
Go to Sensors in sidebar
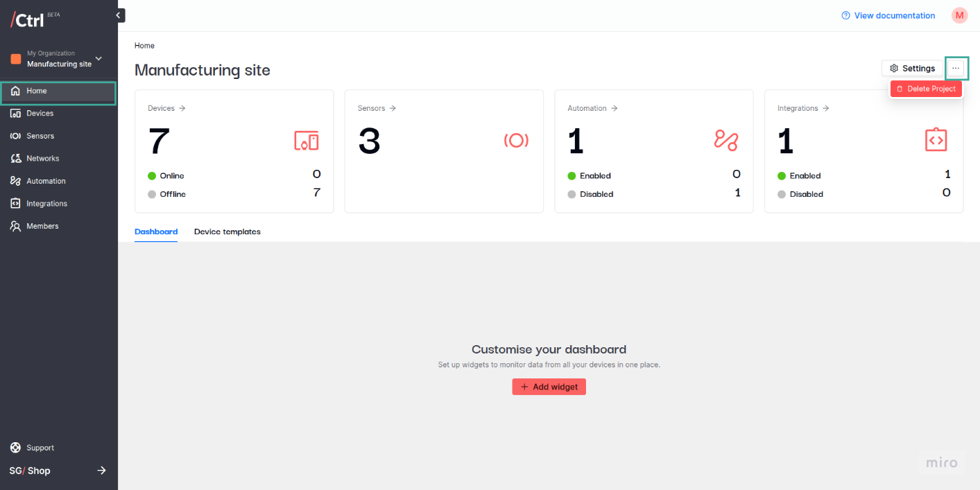coord(40,136)
